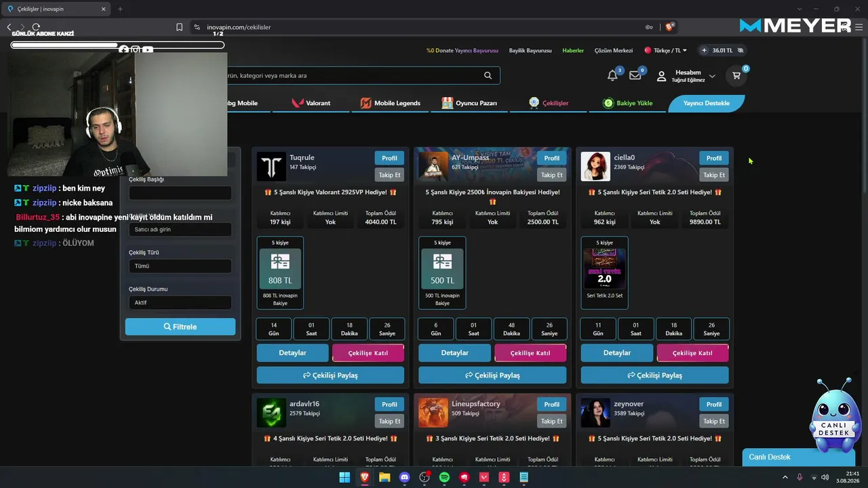Click the search magnifier icon
Image resolution: width=868 pixels, height=488 pixels.
(x=488, y=75)
